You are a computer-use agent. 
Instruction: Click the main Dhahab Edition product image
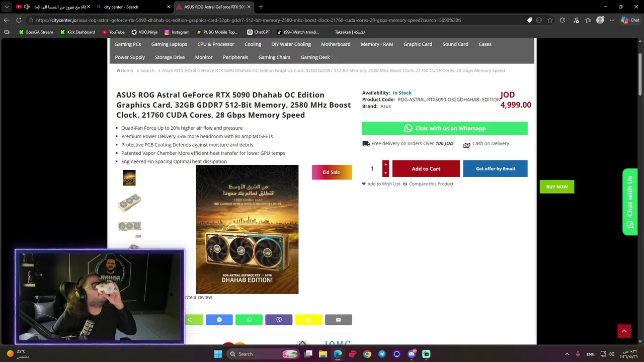click(x=247, y=229)
